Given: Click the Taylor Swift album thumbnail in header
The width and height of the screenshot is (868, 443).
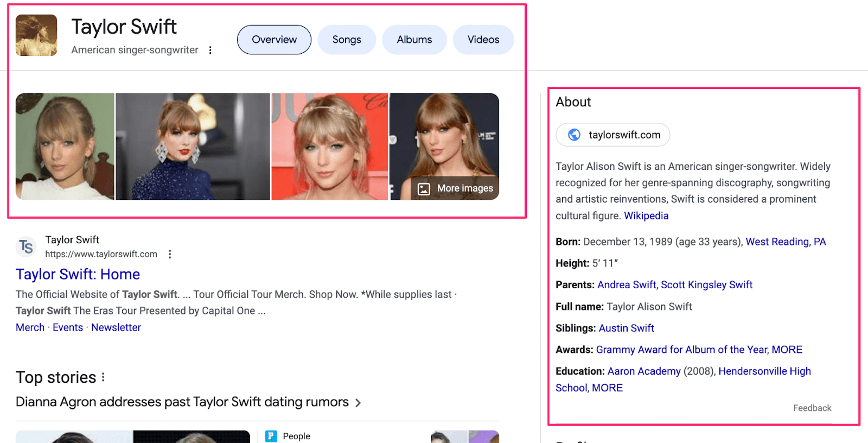Looking at the screenshot, I should click(x=36, y=35).
